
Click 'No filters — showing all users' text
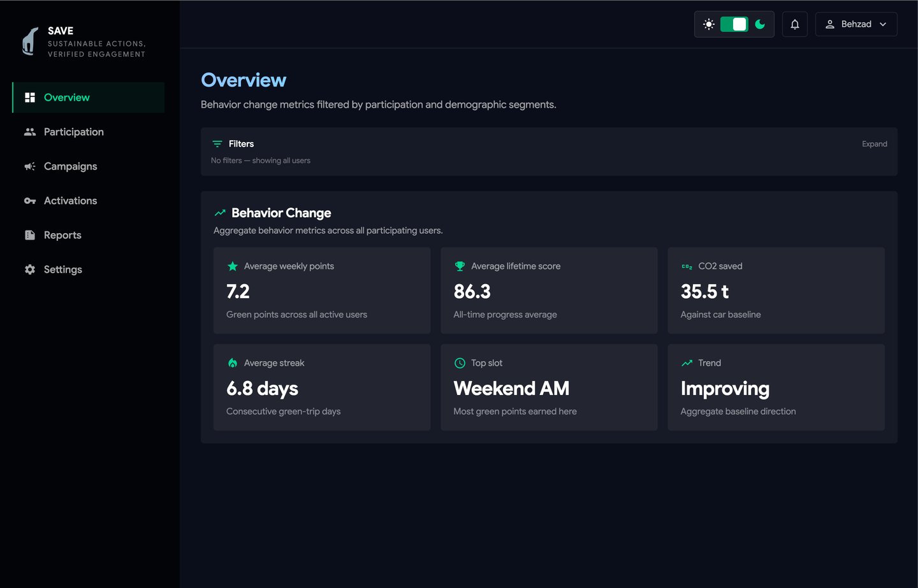coord(261,161)
